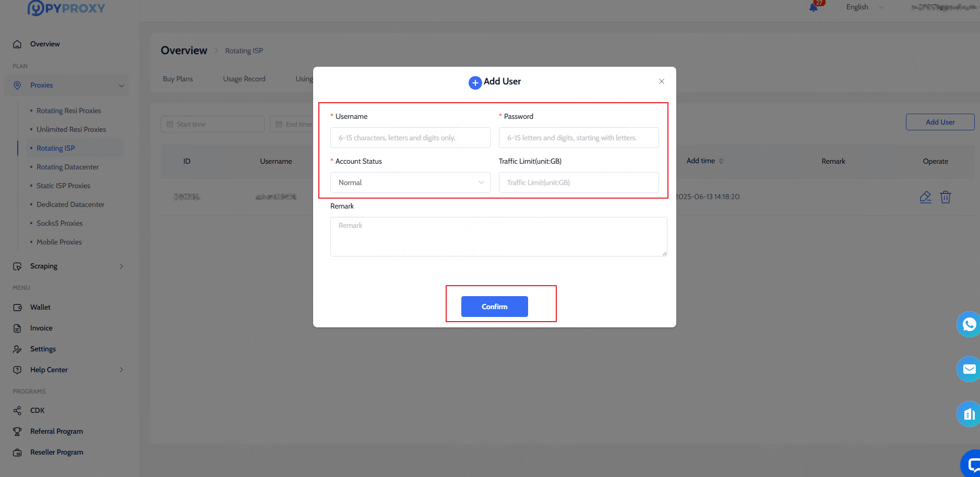Close the Add User dialog
The height and width of the screenshot is (477, 980).
661,81
